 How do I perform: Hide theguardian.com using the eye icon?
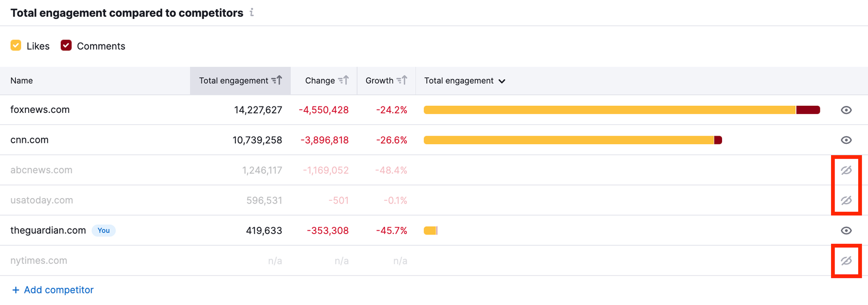click(846, 231)
